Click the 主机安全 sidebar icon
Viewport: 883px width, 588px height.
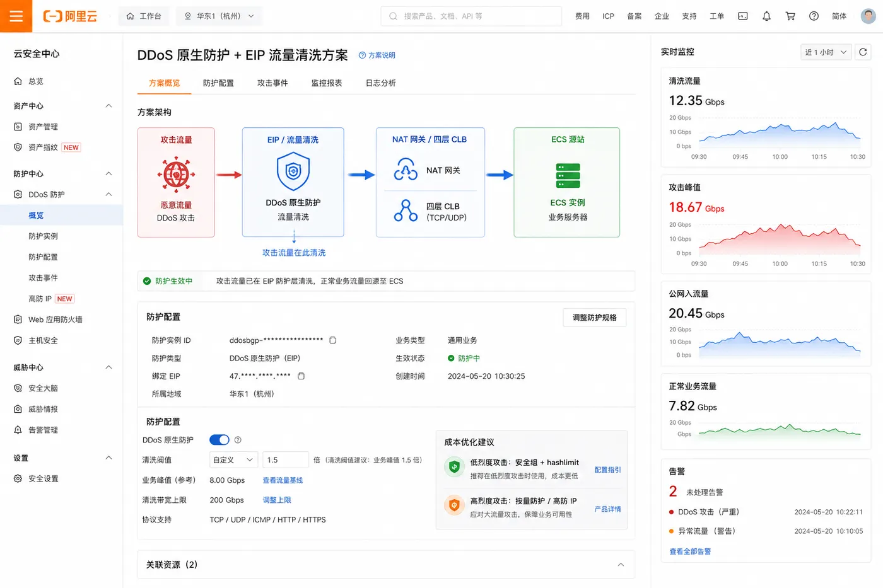[x=18, y=340]
